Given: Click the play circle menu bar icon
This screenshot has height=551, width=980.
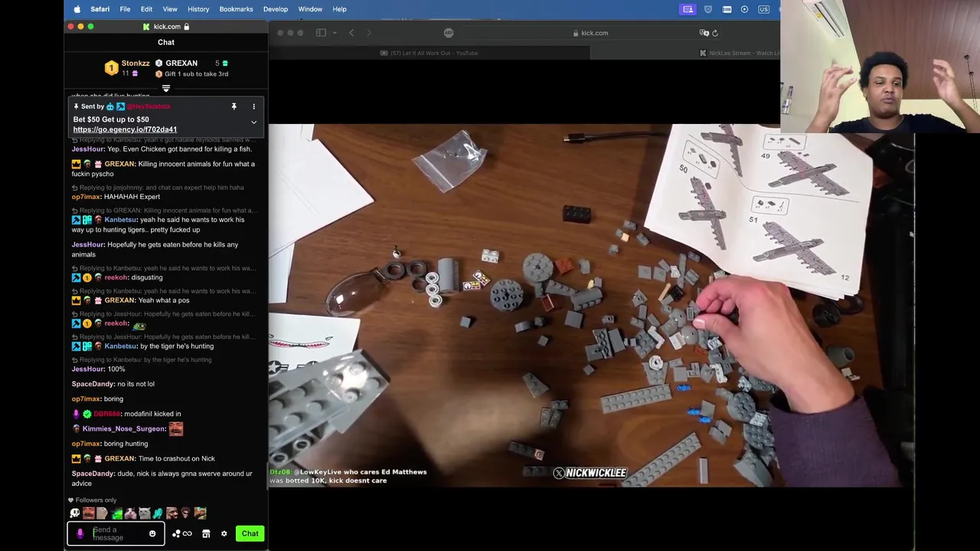Looking at the screenshot, I should 744,9.
